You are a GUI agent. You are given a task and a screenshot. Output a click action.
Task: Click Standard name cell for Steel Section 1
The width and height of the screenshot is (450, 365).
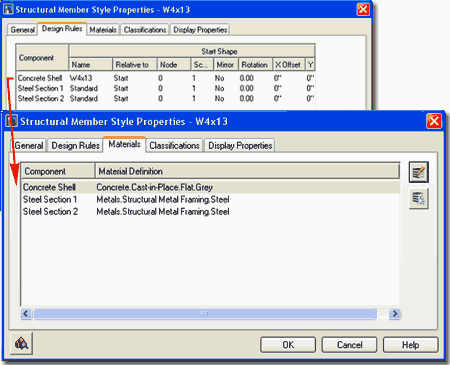84,88
